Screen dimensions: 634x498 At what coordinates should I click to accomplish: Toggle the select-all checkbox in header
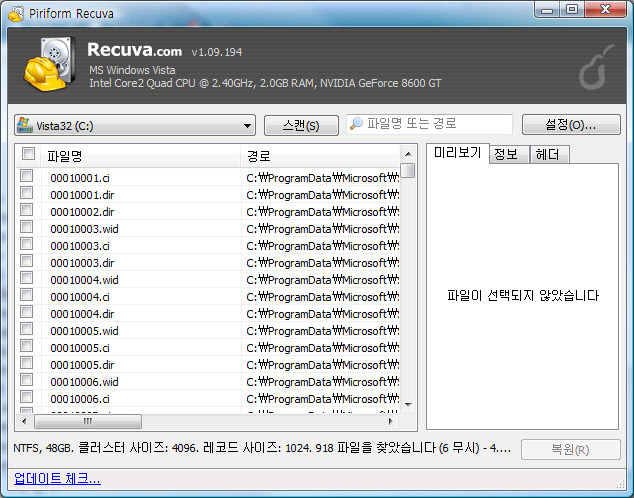(28, 154)
